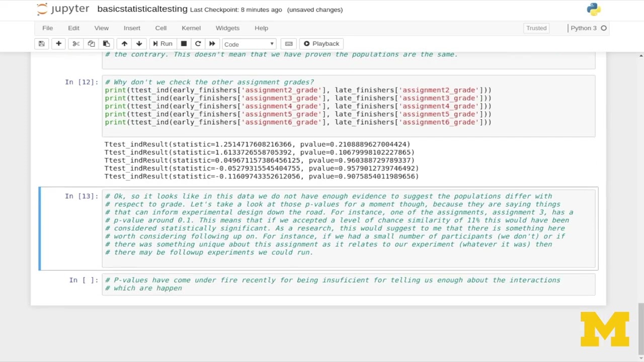Click the Jupyter logo

click(63, 9)
